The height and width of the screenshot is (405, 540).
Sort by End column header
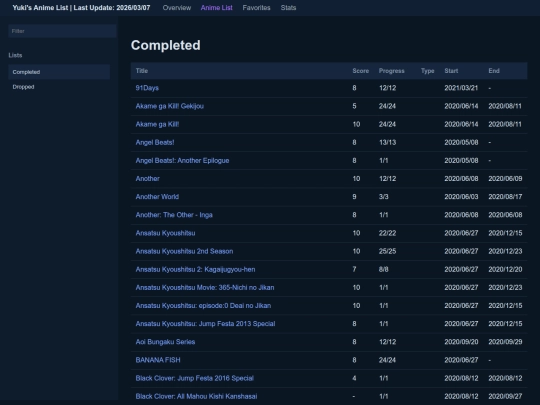click(494, 71)
